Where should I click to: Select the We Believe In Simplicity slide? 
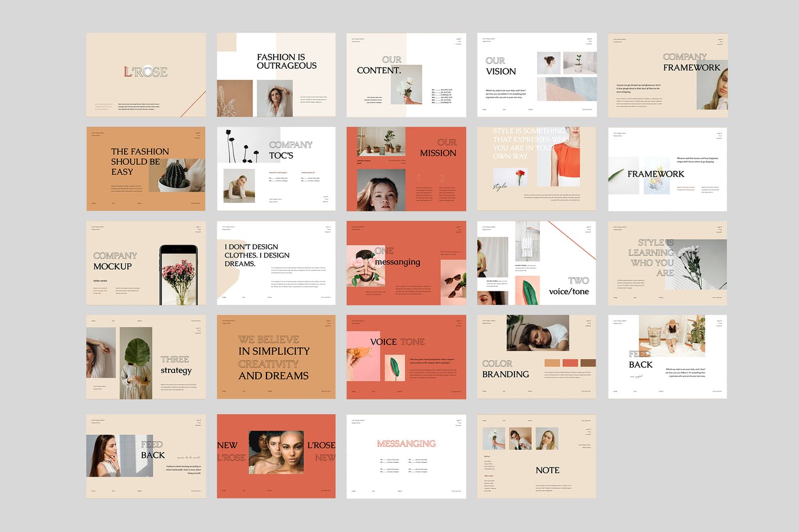[276, 357]
